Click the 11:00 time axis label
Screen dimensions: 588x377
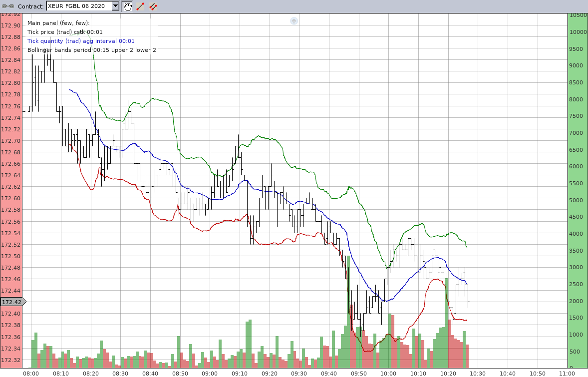(567, 374)
